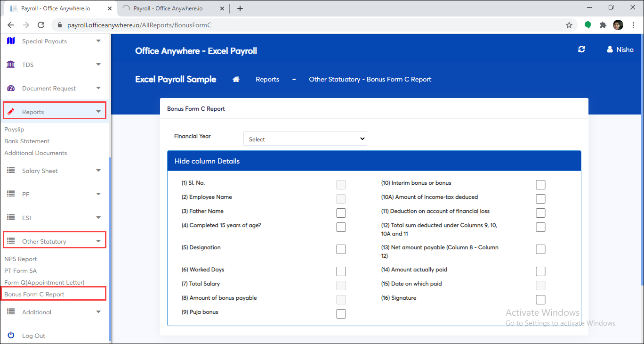Click the Nisha username in header

click(x=625, y=49)
